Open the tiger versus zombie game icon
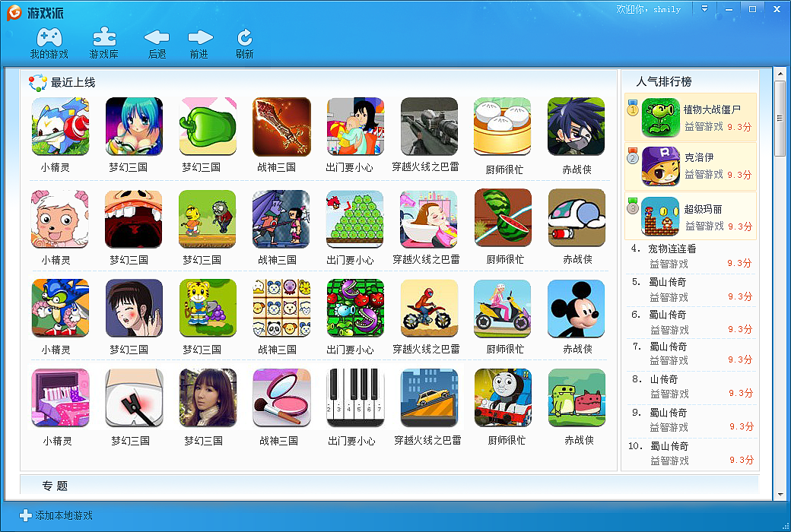791x532 pixels. [x=208, y=219]
